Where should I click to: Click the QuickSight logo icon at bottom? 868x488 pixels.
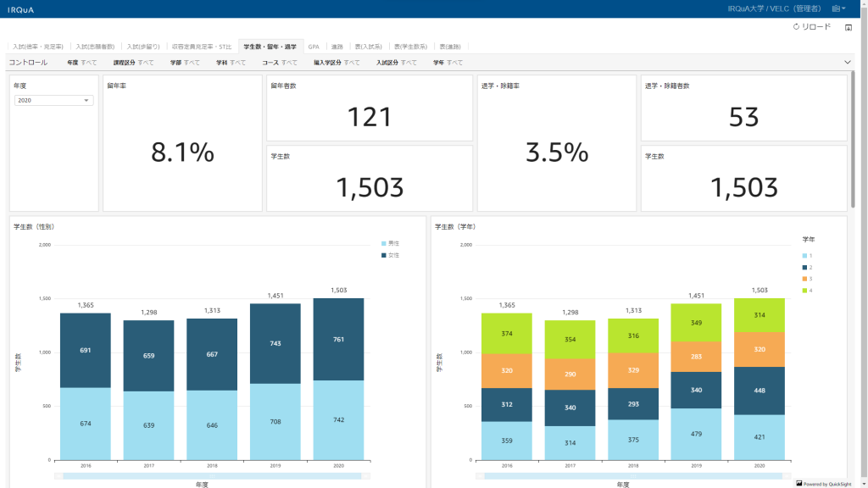pos(798,484)
